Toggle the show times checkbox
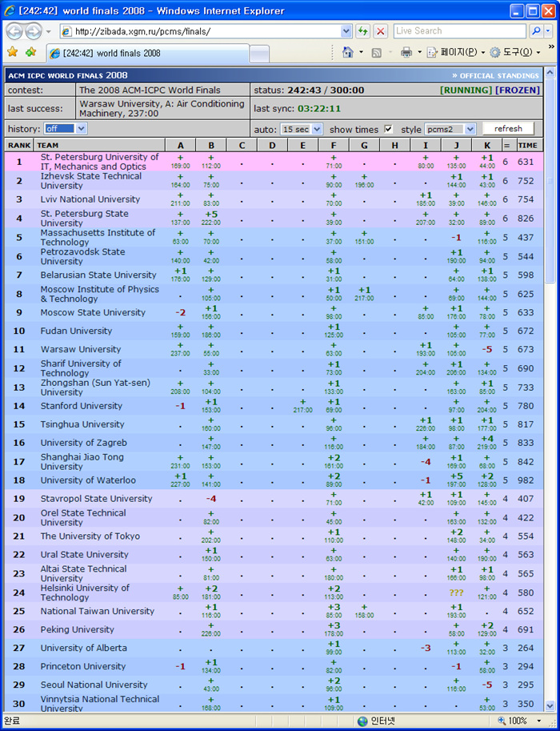The image size is (560, 731). 389,129
